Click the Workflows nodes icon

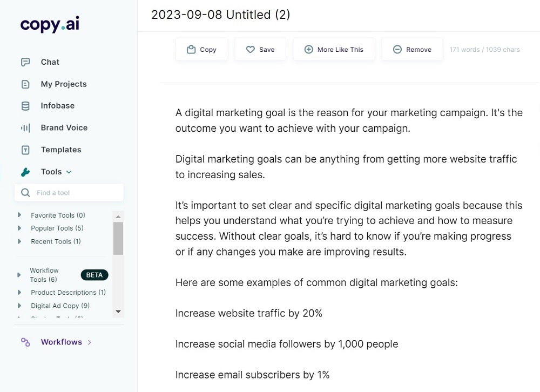[25, 342]
